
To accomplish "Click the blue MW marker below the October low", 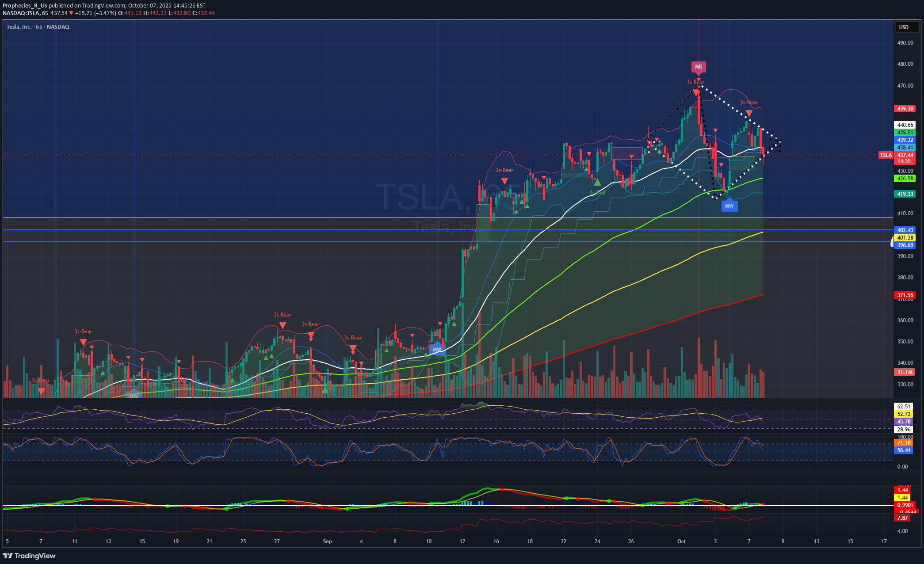I will click(729, 206).
